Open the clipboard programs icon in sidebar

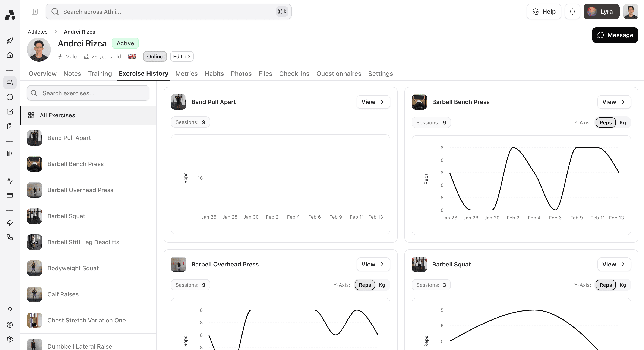click(10, 126)
